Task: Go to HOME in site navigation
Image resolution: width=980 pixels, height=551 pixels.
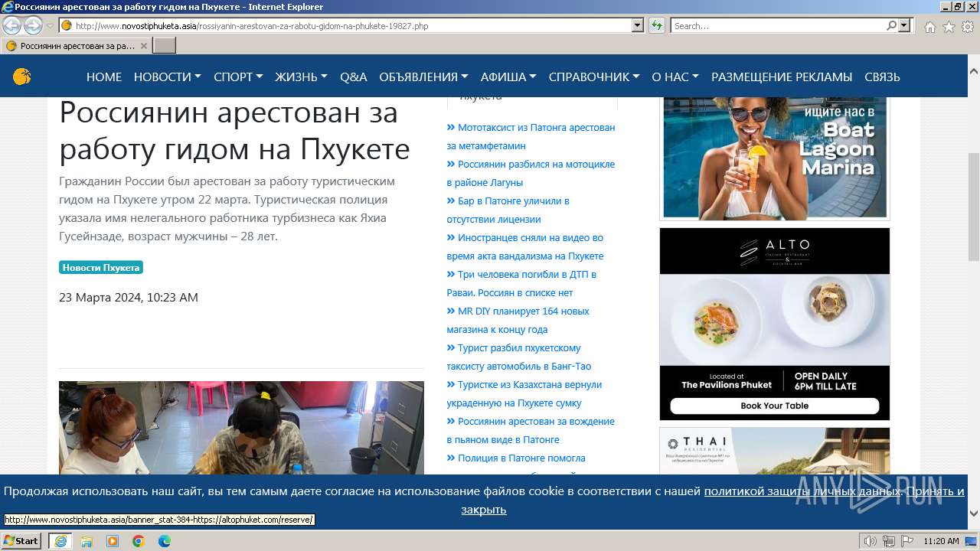Action: (x=104, y=77)
